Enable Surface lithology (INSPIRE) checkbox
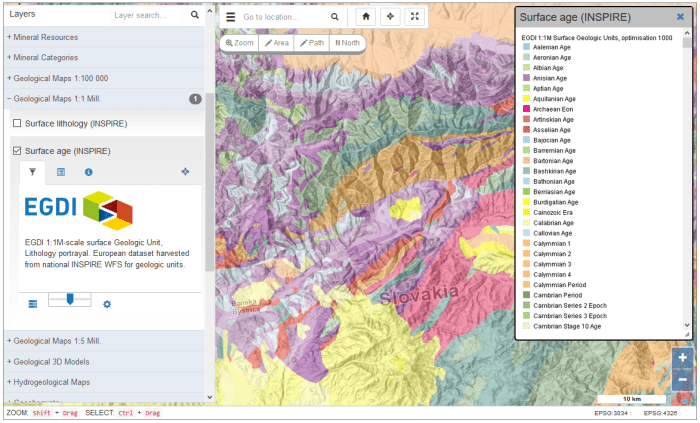 (17, 123)
